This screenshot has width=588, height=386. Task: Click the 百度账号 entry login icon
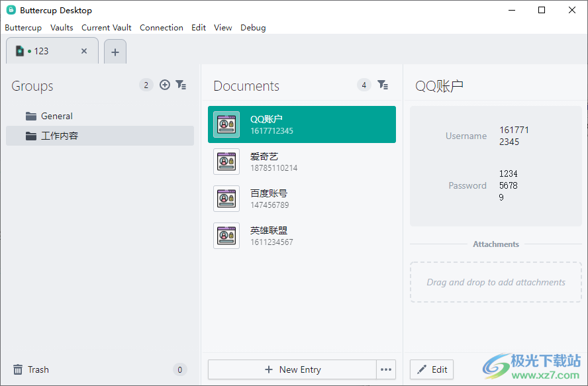tap(226, 199)
